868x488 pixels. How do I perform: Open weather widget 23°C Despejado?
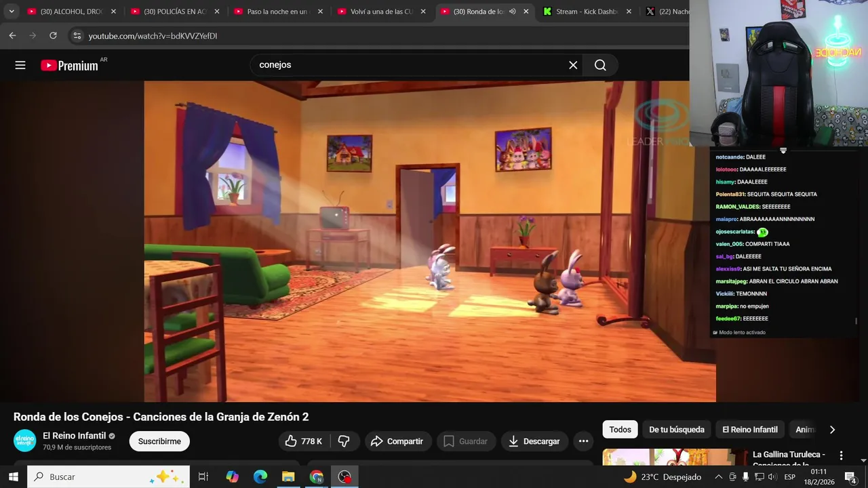click(663, 476)
